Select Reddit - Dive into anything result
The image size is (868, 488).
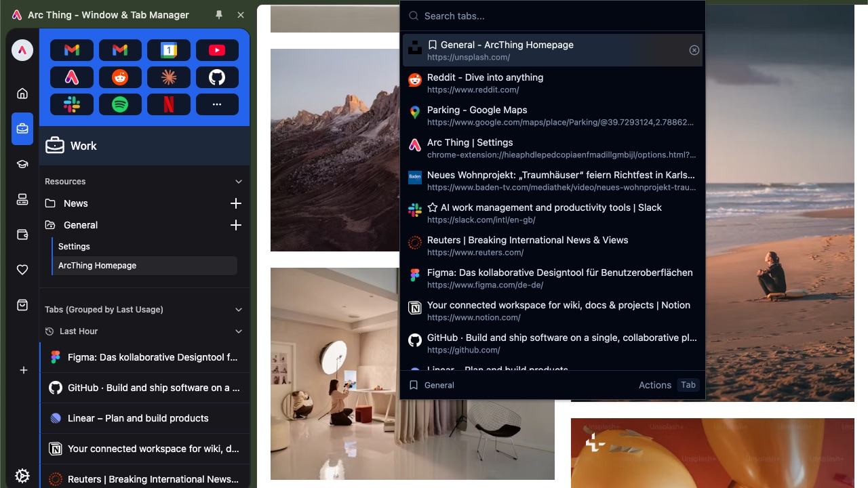553,83
